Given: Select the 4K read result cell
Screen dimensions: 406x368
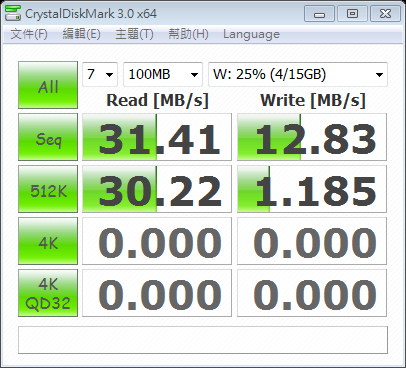Looking at the screenshot, I should click(x=157, y=241).
